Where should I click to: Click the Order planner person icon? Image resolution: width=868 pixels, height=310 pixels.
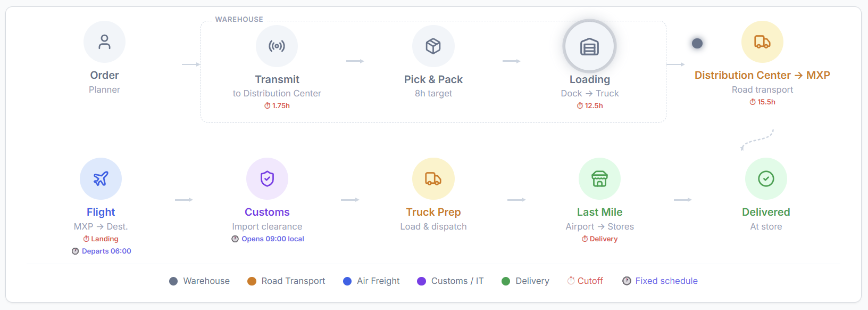coord(104,42)
